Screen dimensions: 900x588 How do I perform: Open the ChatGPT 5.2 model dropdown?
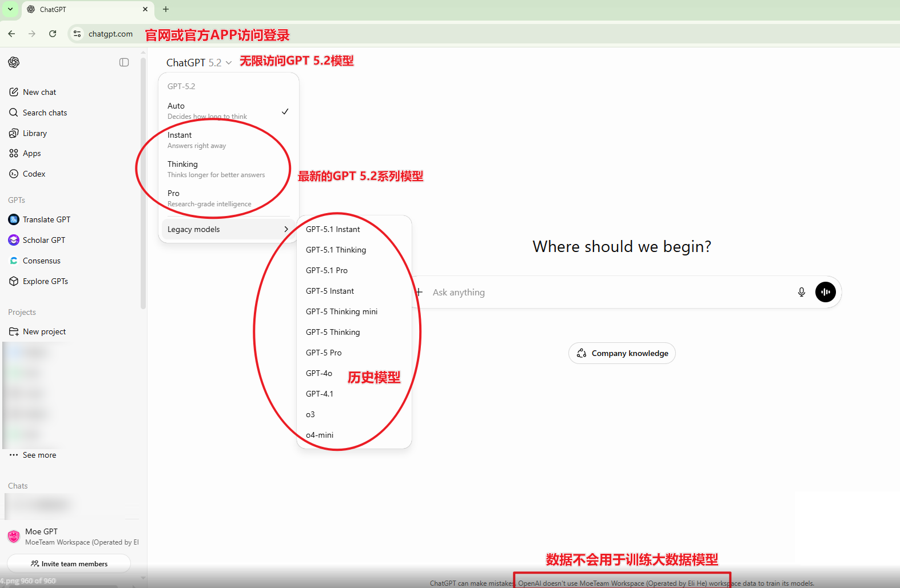pos(198,63)
